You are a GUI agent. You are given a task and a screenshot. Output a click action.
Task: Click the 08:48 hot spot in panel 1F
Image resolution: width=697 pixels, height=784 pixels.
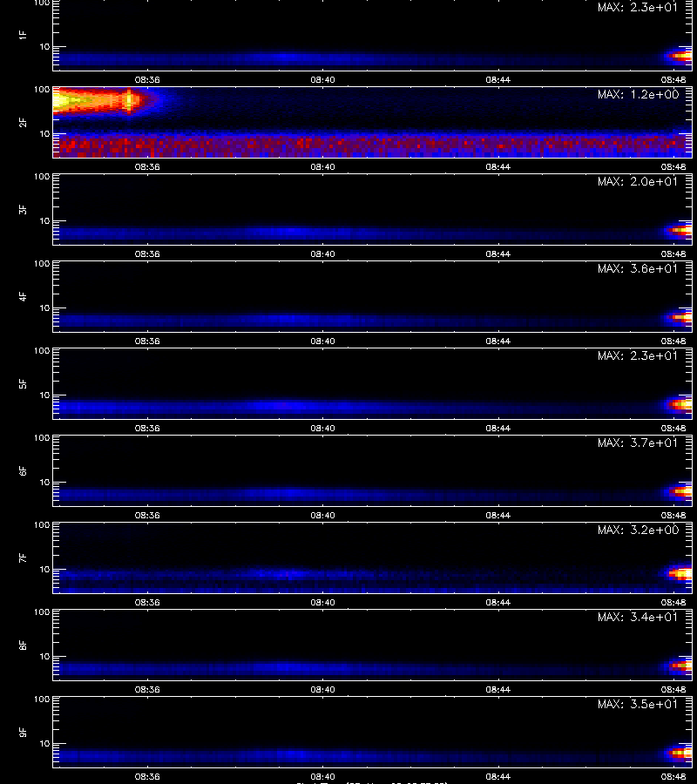pos(680,57)
